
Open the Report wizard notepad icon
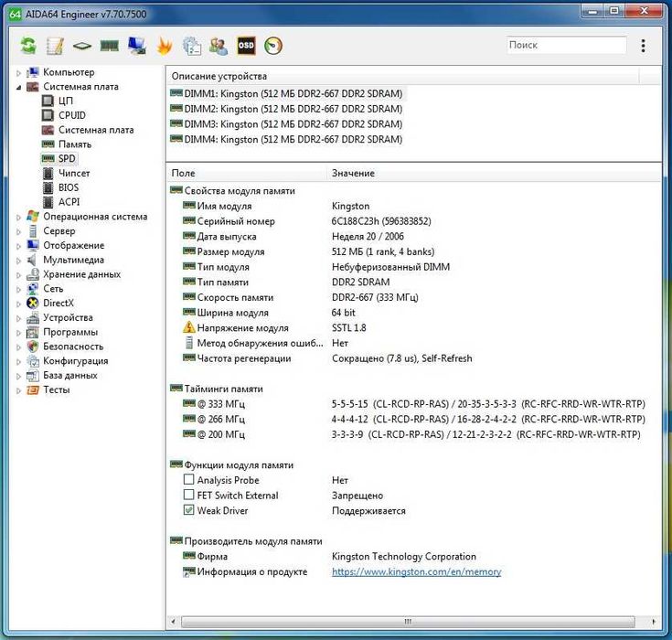(x=55, y=46)
